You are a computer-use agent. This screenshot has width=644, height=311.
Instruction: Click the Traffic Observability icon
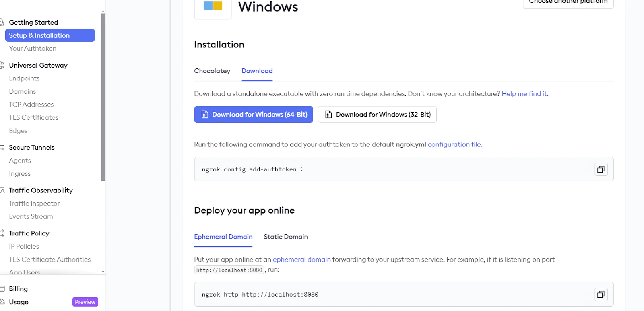point(2,190)
